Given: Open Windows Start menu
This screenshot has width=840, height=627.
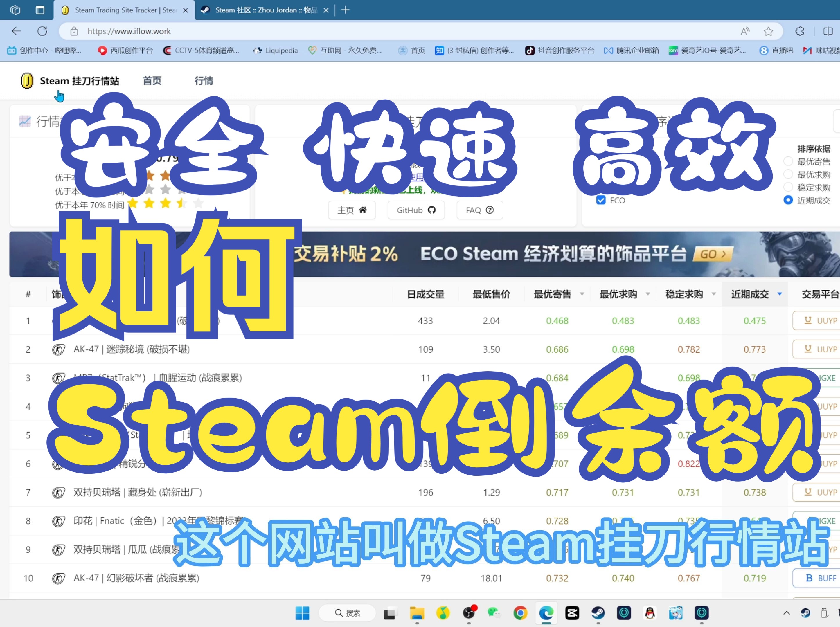Looking at the screenshot, I should [302, 613].
